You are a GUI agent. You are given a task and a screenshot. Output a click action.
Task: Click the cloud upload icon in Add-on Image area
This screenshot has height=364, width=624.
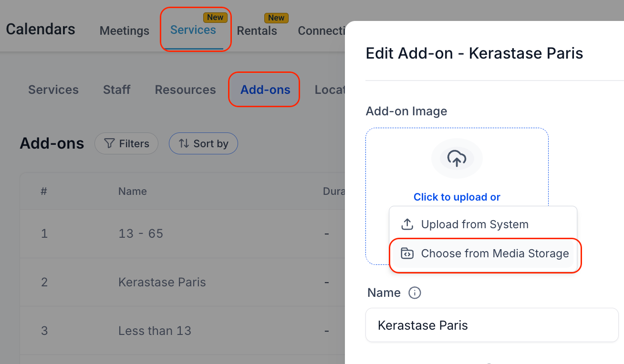point(457,158)
